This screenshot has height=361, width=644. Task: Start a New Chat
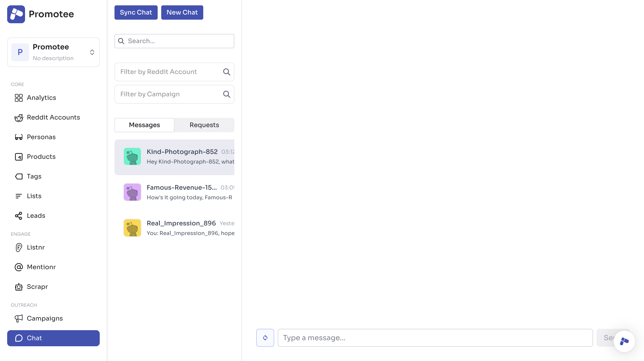(182, 13)
